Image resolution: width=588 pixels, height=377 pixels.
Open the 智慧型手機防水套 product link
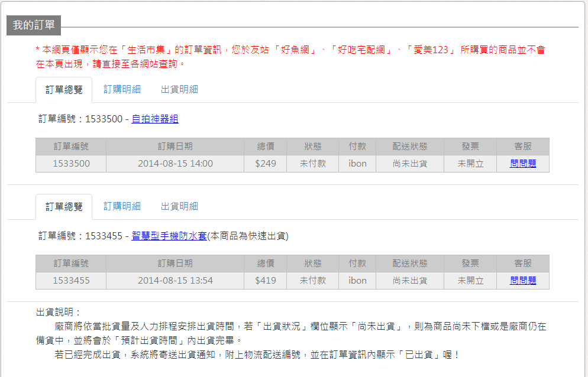tap(169, 236)
